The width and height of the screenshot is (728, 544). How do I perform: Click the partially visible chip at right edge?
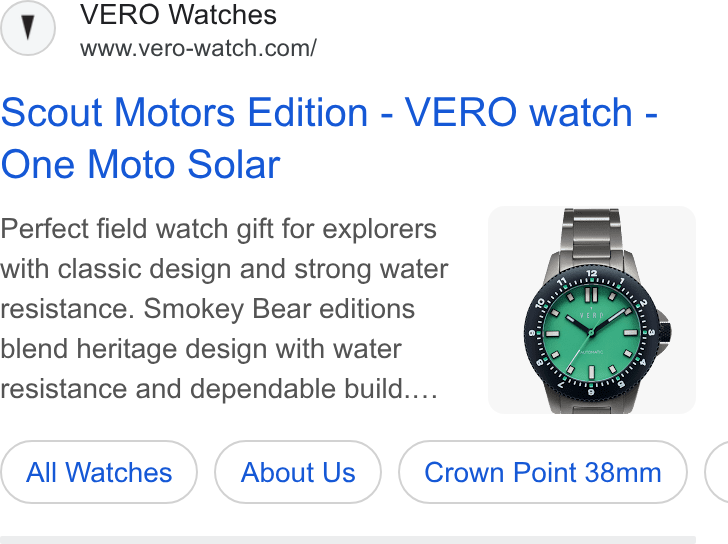pyautogui.click(x=717, y=472)
